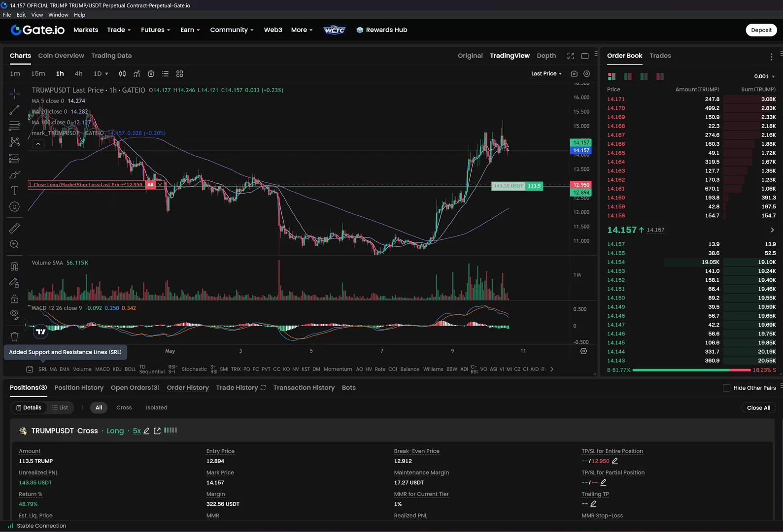
Task: Open the Markets link
Action: (86, 30)
